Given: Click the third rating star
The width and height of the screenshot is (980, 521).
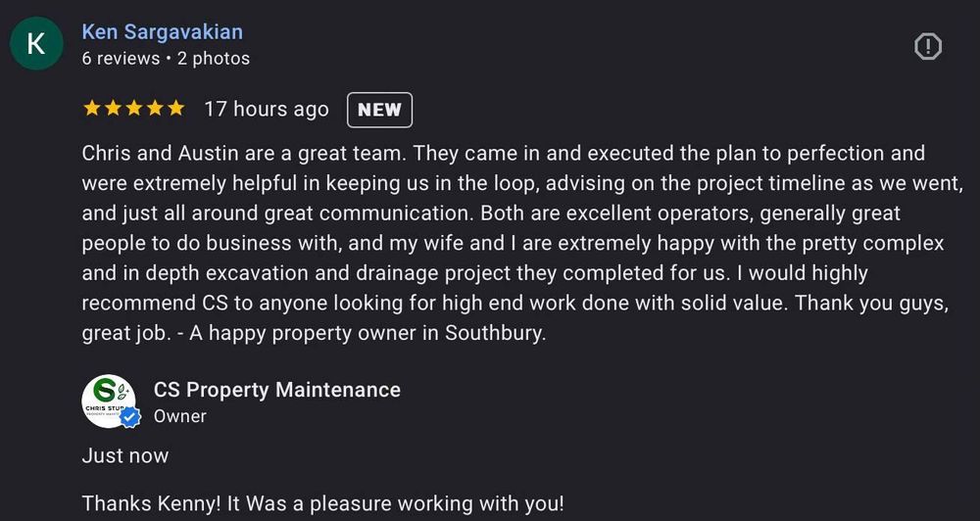Looking at the screenshot, I should [x=133, y=109].
